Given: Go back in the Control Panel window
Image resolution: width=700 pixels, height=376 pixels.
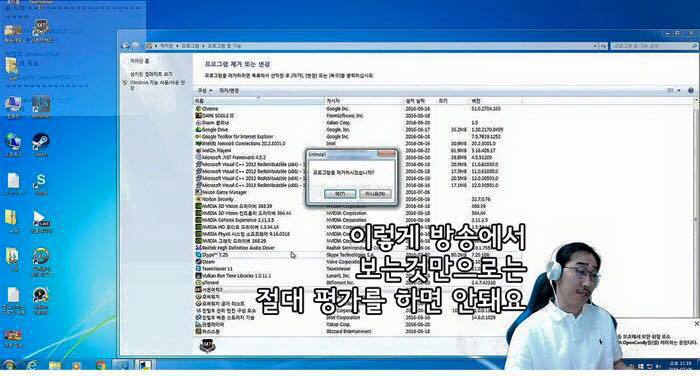Looking at the screenshot, I should [x=125, y=46].
